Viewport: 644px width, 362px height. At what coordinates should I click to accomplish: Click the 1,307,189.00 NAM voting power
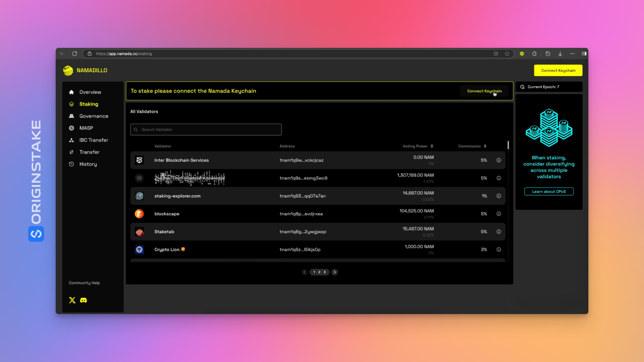(415, 175)
